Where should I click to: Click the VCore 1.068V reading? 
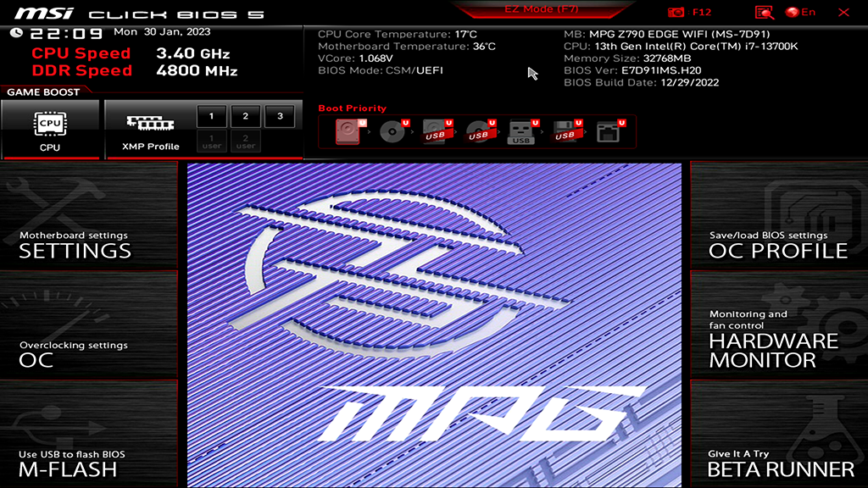[x=355, y=58]
